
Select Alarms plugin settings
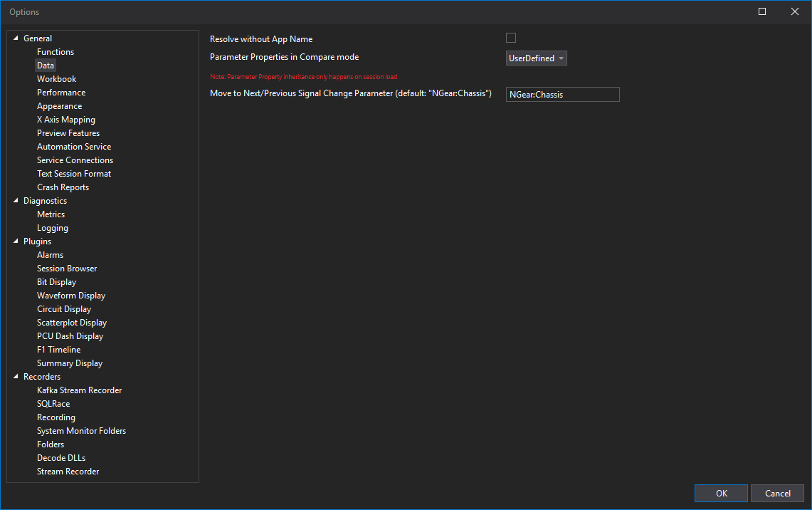51,254
